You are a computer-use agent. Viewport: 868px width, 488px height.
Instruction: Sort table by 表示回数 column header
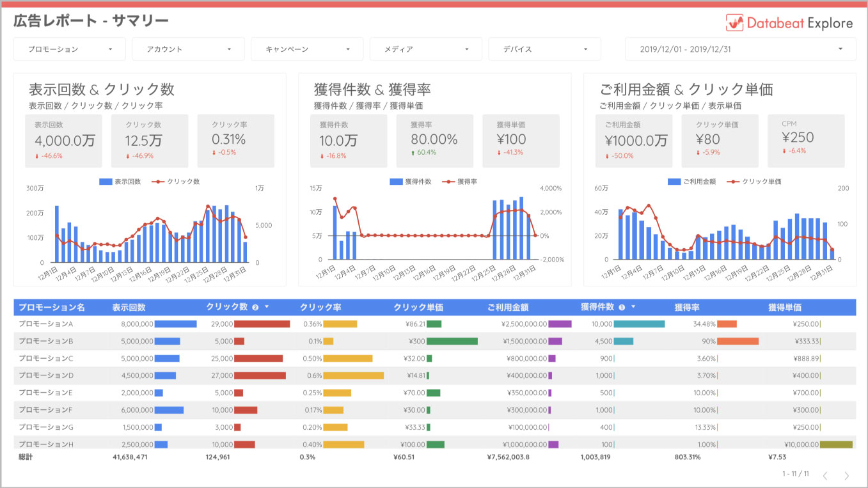coord(129,308)
